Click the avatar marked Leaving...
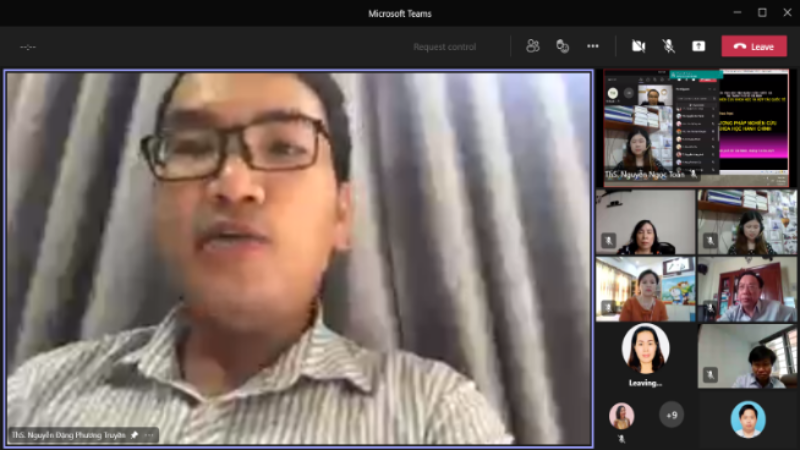 pyautogui.click(x=645, y=348)
